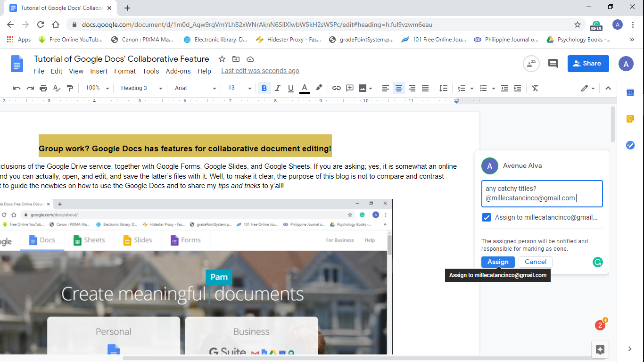Screen dimensions: 644x362
Task: Expand the Heading 3 style dropdown
Action: tap(141, 88)
